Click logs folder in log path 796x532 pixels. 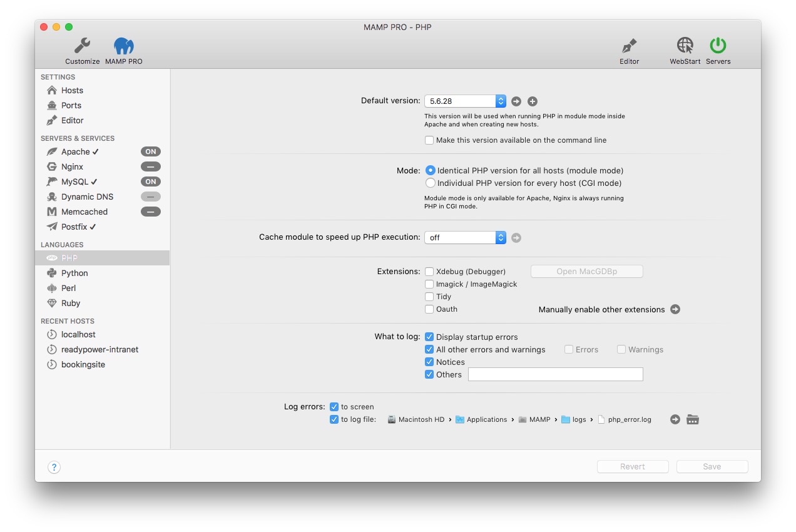coord(574,419)
